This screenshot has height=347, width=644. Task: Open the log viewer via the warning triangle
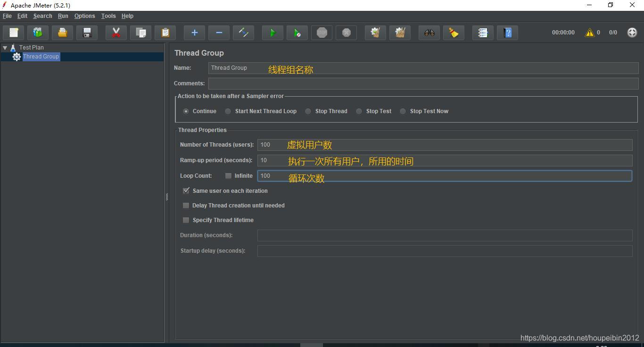tap(589, 33)
